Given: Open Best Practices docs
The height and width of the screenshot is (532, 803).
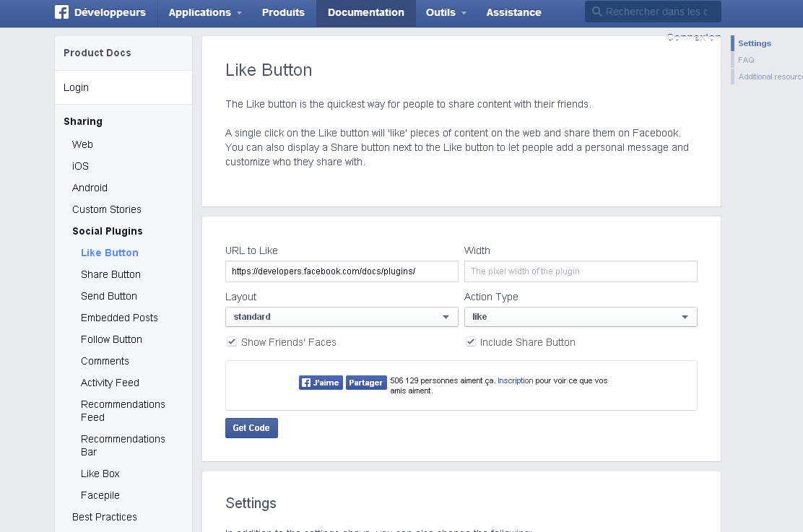Looking at the screenshot, I should click(105, 517).
